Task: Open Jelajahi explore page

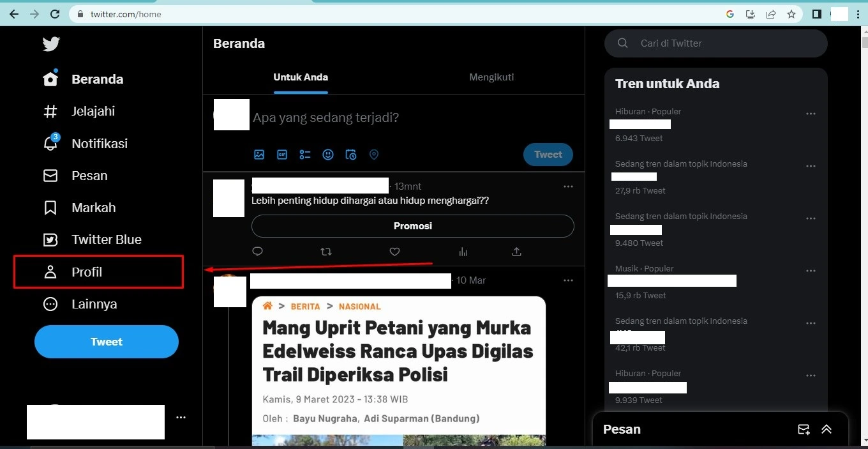Action: (79, 111)
